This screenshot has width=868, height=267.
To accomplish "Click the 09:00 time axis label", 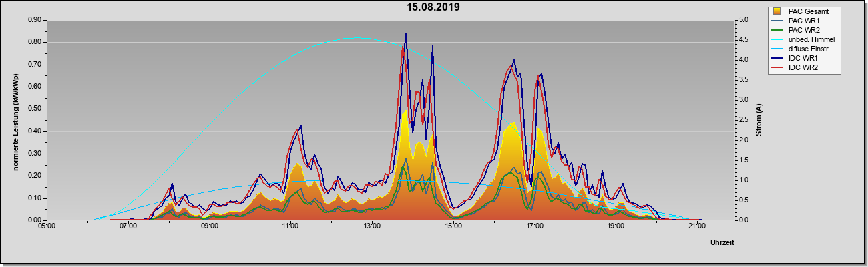I will 209,226.
